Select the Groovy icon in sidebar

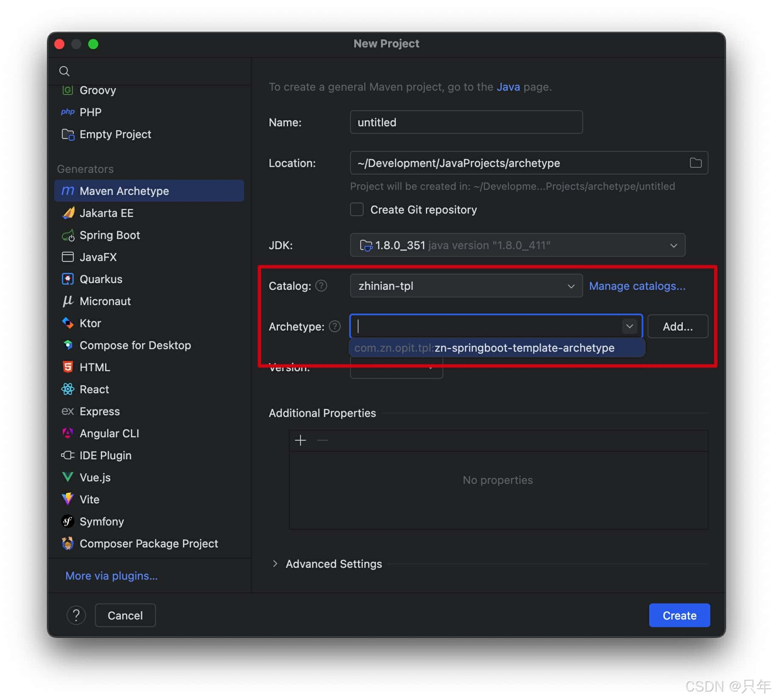(67, 90)
